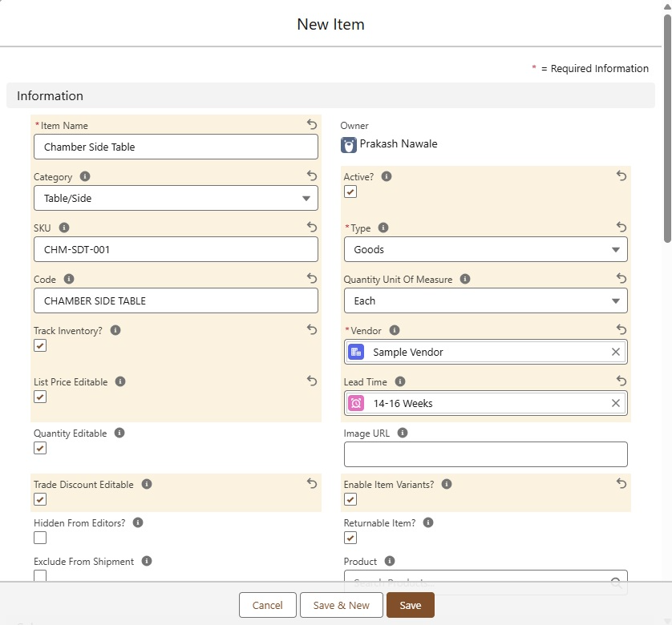Click the info icon next to Image URL
Viewport: 672px width, 625px height.
coord(403,433)
